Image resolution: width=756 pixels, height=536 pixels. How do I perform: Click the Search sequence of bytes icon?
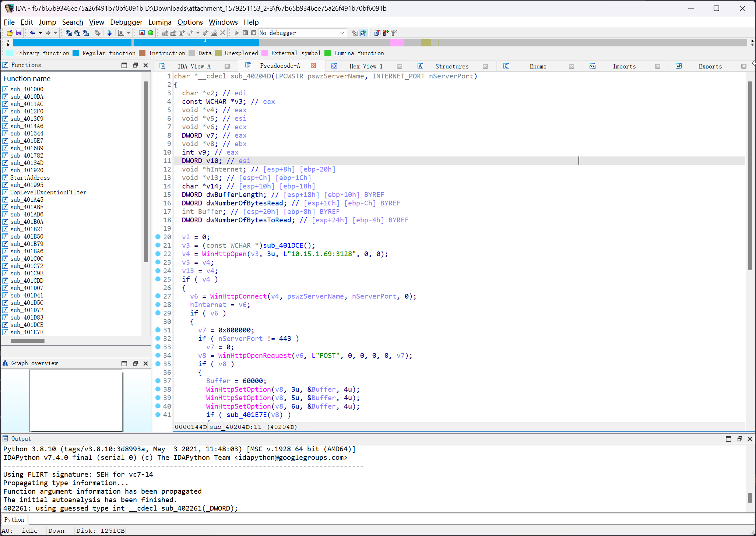pyautogui.click(x=86, y=33)
